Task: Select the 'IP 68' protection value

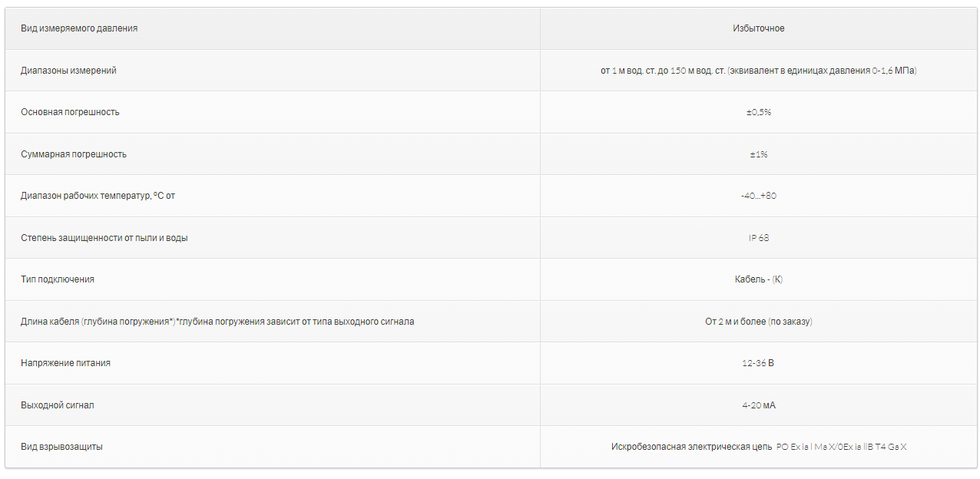Action: click(758, 238)
